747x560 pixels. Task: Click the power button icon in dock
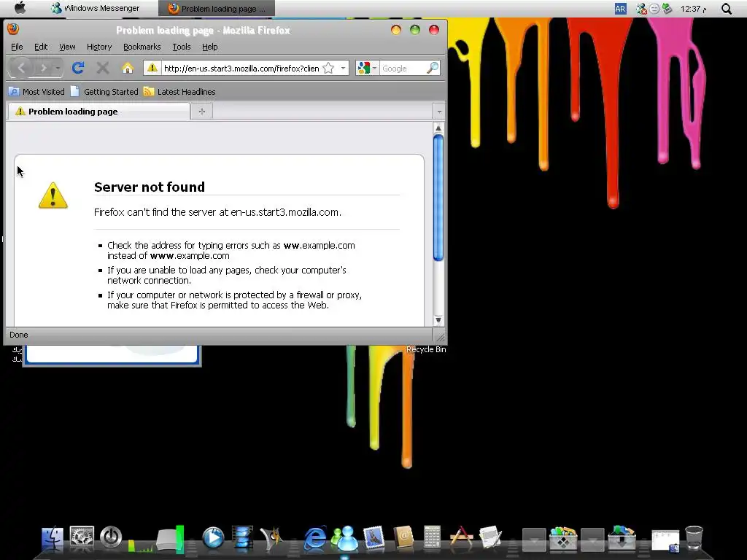pyautogui.click(x=111, y=537)
